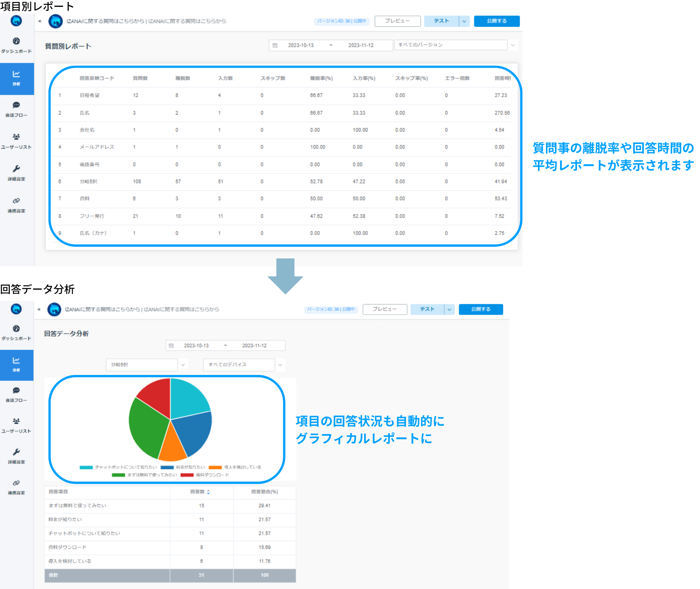This screenshot has height=589, width=700.
Task: Click the top 公開する button
Action: pyautogui.click(x=497, y=21)
